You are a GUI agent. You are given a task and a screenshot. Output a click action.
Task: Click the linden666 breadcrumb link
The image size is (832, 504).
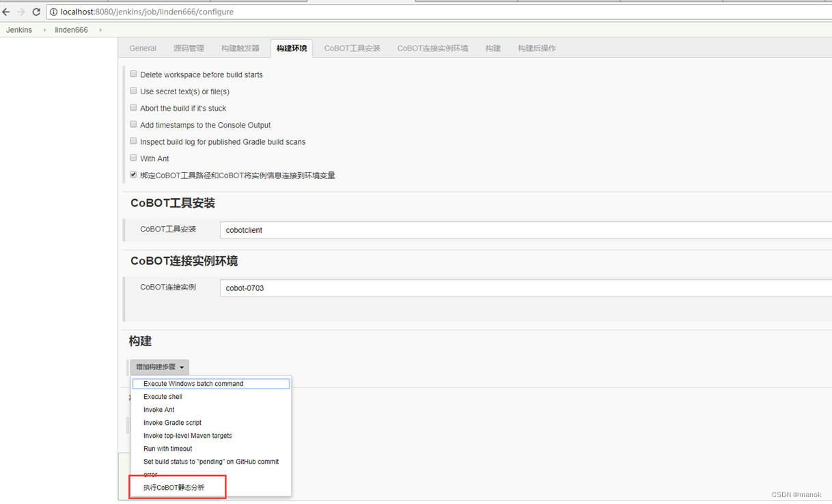coord(71,29)
